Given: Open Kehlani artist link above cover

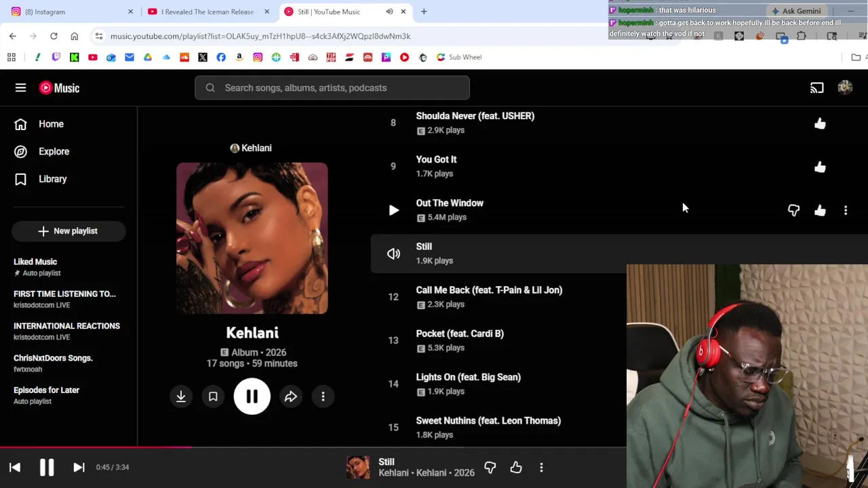Looking at the screenshot, I should tap(251, 148).
